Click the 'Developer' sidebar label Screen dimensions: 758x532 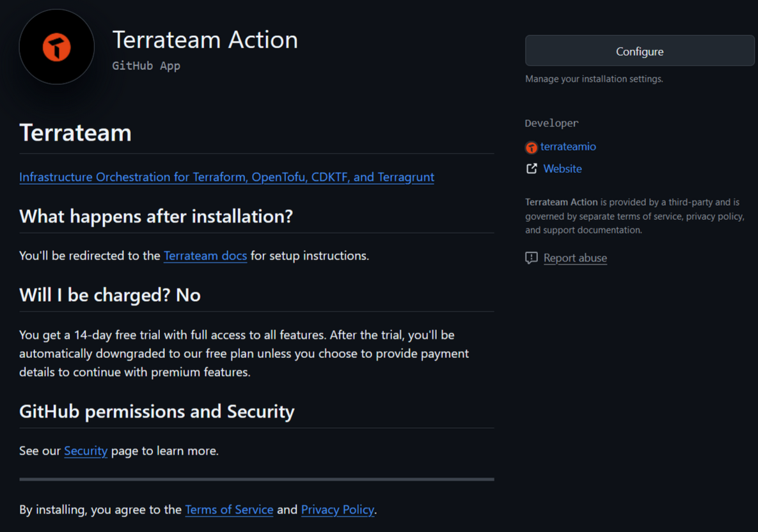(551, 123)
